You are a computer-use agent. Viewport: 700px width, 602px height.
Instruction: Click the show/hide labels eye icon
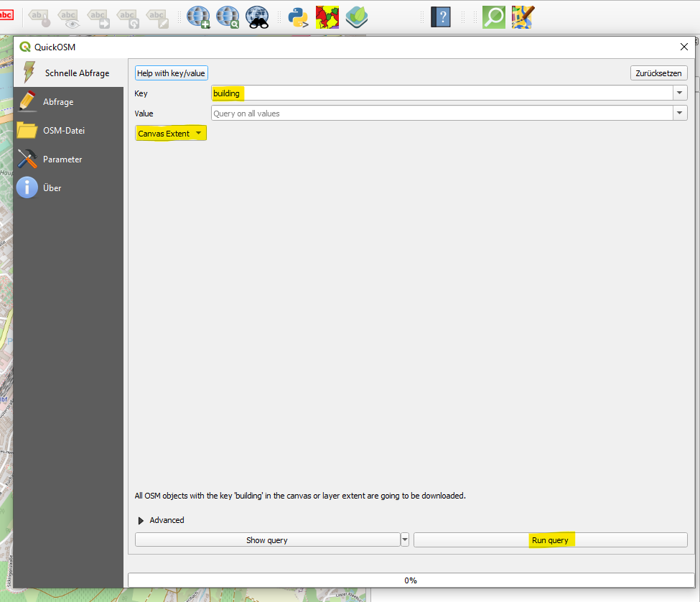point(69,18)
